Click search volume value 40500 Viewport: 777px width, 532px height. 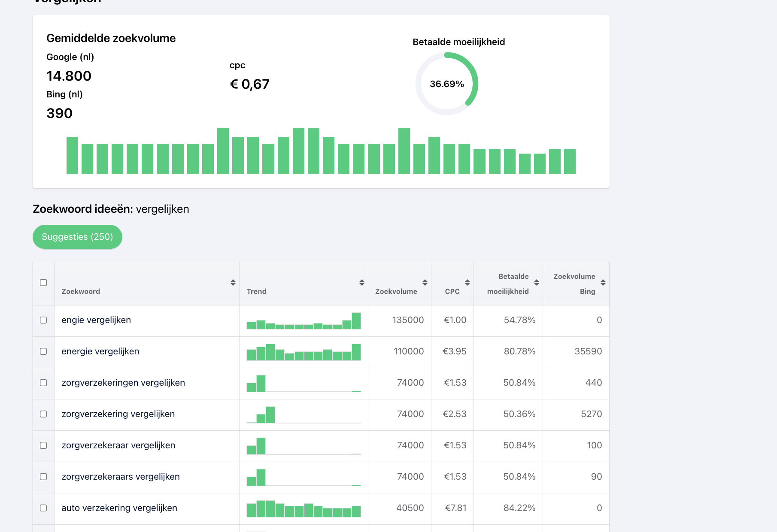point(410,508)
